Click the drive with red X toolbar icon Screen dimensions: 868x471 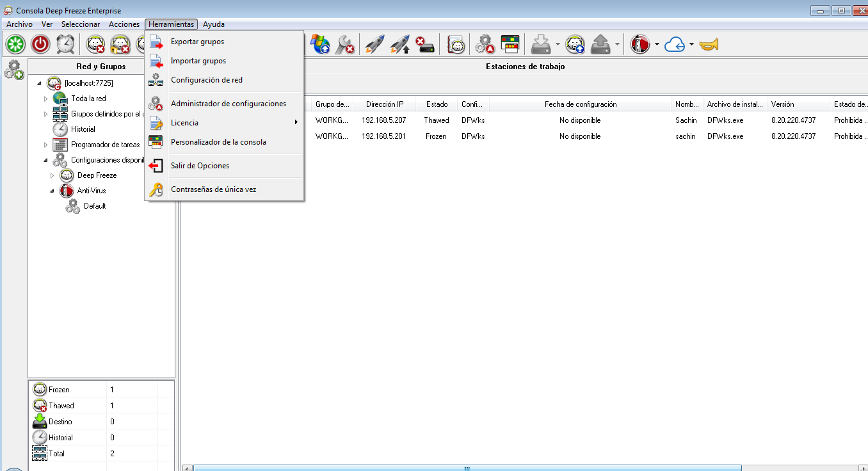click(x=424, y=44)
